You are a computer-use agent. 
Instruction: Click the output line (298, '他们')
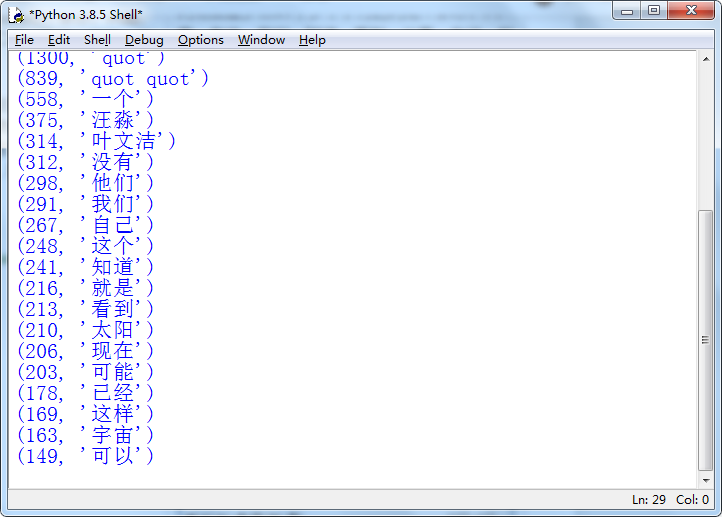tap(85, 183)
